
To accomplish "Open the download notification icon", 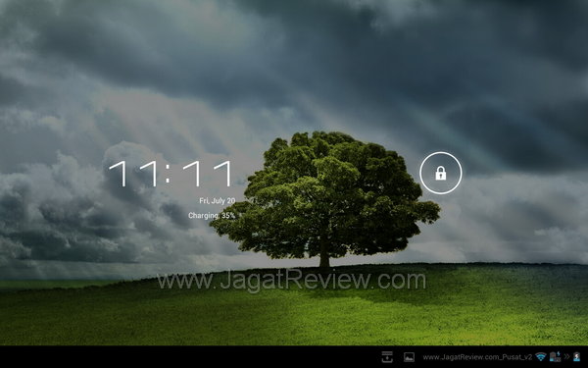I will pos(387,357).
